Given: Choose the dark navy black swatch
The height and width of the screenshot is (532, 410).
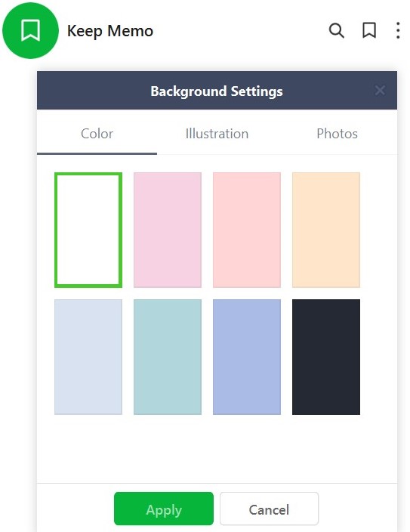Looking at the screenshot, I should (326, 357).
